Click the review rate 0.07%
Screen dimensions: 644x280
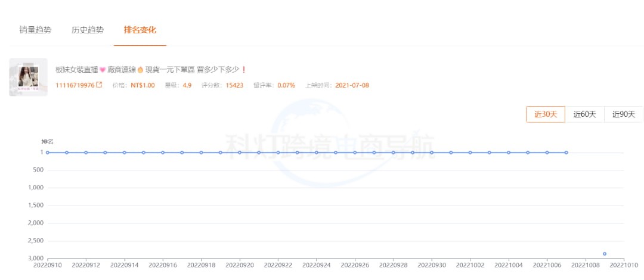click(x=286, y=85)
